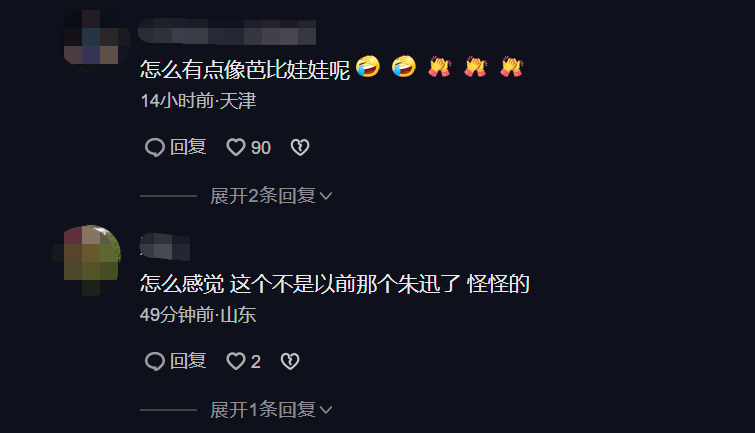
Task: Click the 2 likes count
Action: tap(256, 362)
